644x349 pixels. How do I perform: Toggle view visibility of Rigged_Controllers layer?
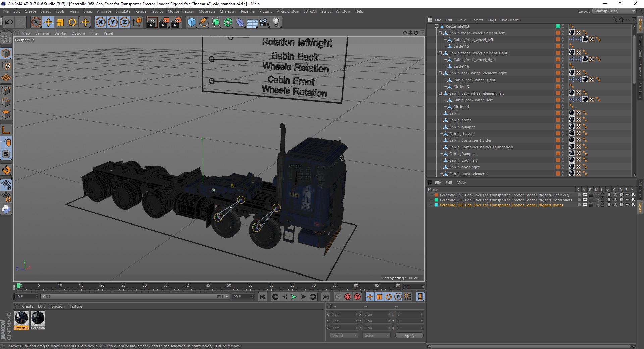pos(585,200)
